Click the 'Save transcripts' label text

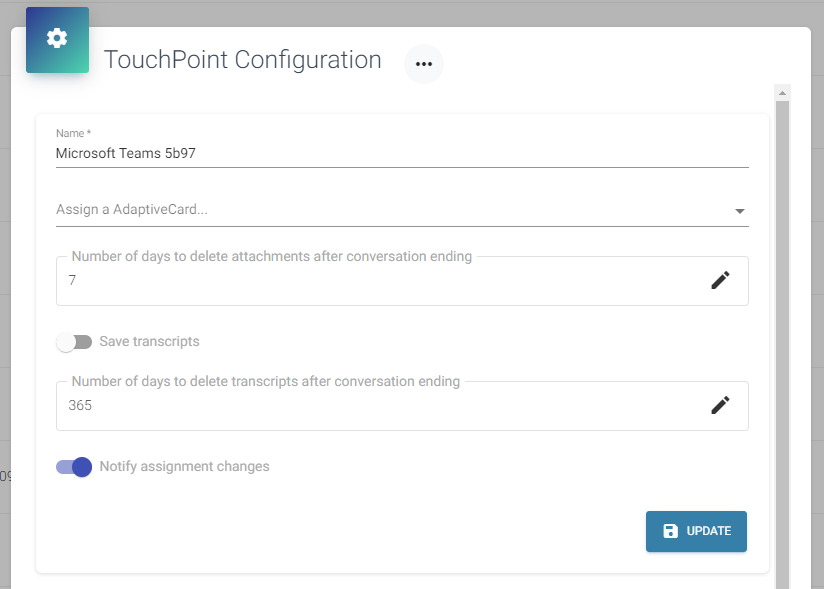(149, 342)
